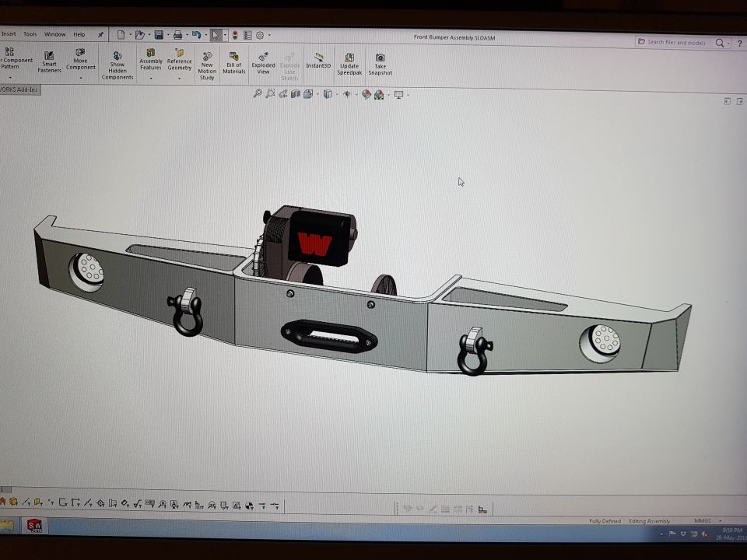The image size is (747, 560).
Task: Click the Smart Fasteners tool
Action: point(50,61)
